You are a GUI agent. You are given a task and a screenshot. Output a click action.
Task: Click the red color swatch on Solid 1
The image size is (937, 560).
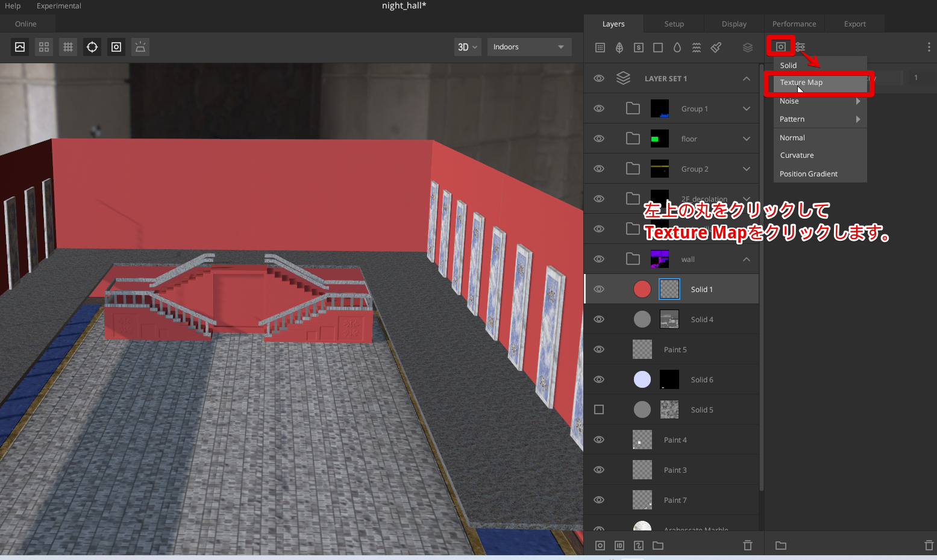[x=642, y=288]
